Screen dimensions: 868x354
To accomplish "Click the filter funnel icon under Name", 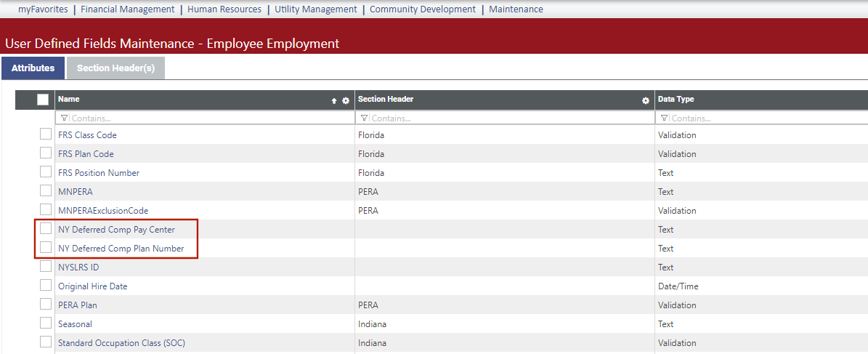I will pyautogui.click(x=64, y=118).
